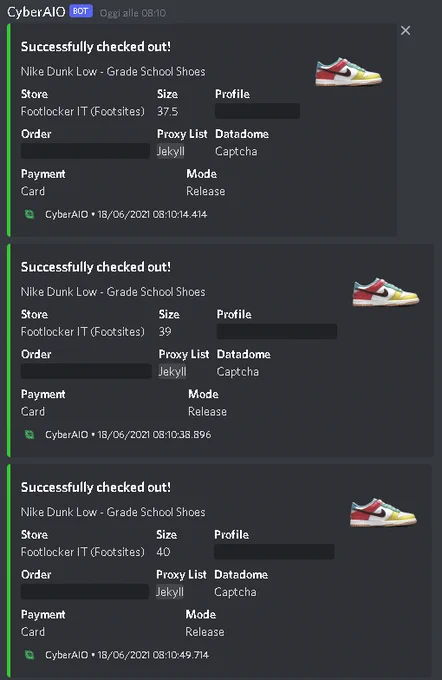Click the BOT badge next to CyberAIO

coord(81,11)
